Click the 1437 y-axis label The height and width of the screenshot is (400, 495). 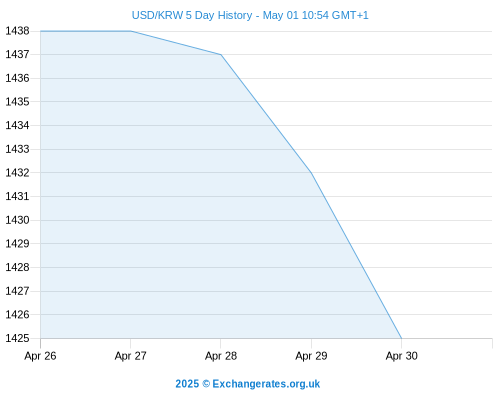[17, 54]
